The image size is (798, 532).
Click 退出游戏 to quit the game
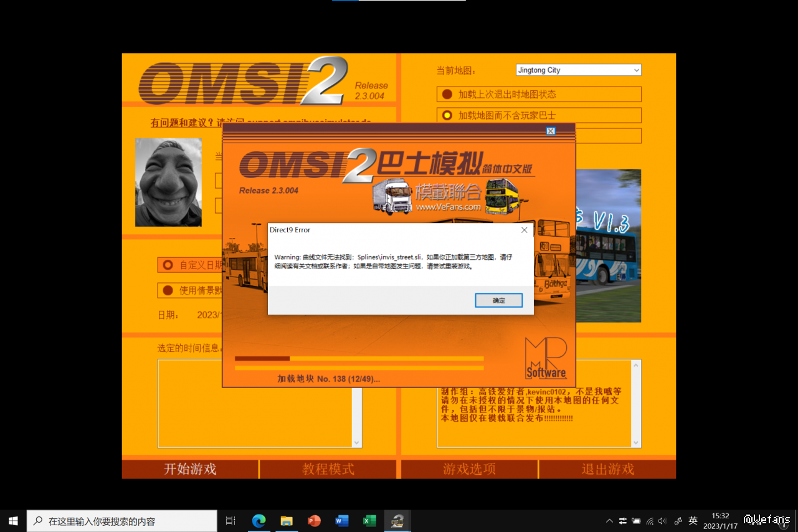[607, 469]
